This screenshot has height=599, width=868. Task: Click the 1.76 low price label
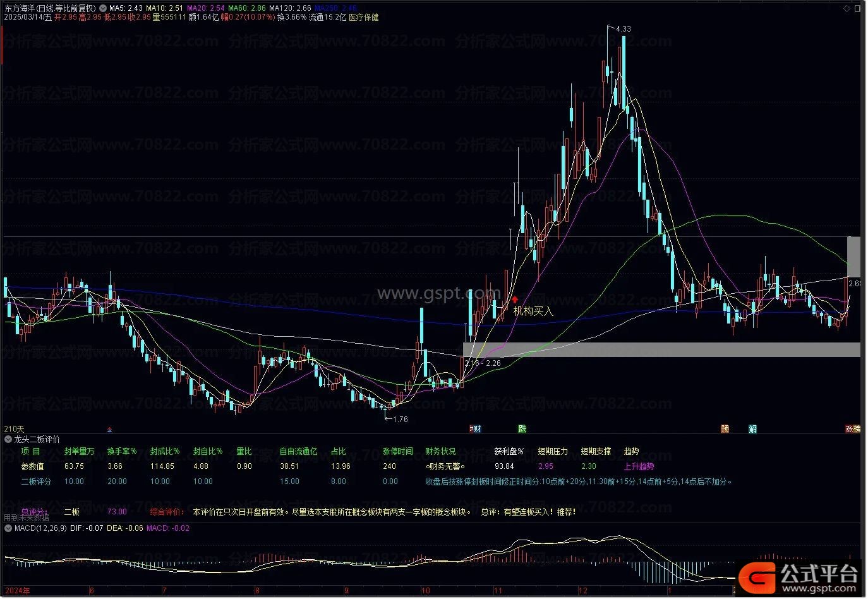(400, 419)
